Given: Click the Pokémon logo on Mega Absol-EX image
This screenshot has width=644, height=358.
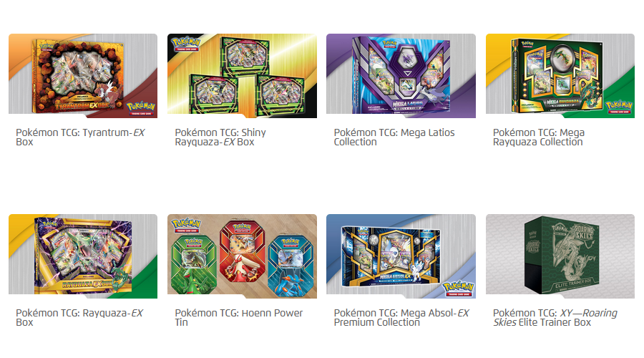Looking at the screenshot, I should point(459,289).
